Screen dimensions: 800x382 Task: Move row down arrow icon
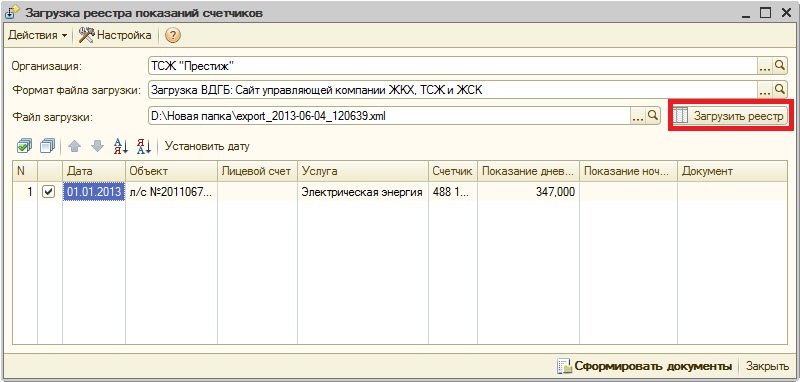97,147
